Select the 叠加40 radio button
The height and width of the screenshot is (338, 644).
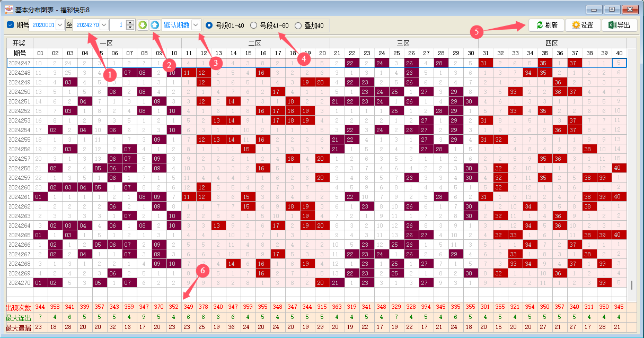coord(298,25)
